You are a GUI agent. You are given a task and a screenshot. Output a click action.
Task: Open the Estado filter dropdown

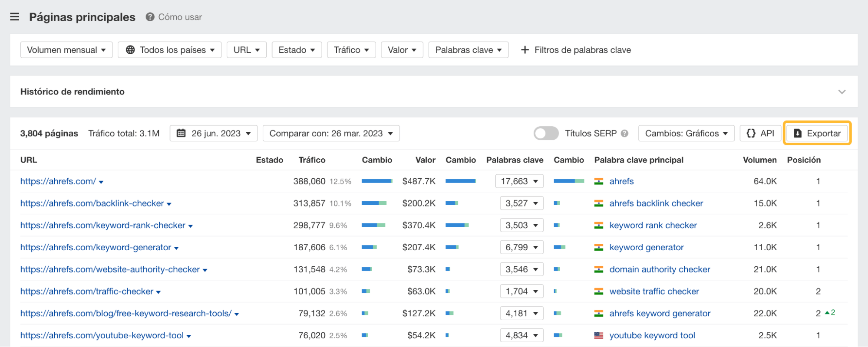point(297,50)
